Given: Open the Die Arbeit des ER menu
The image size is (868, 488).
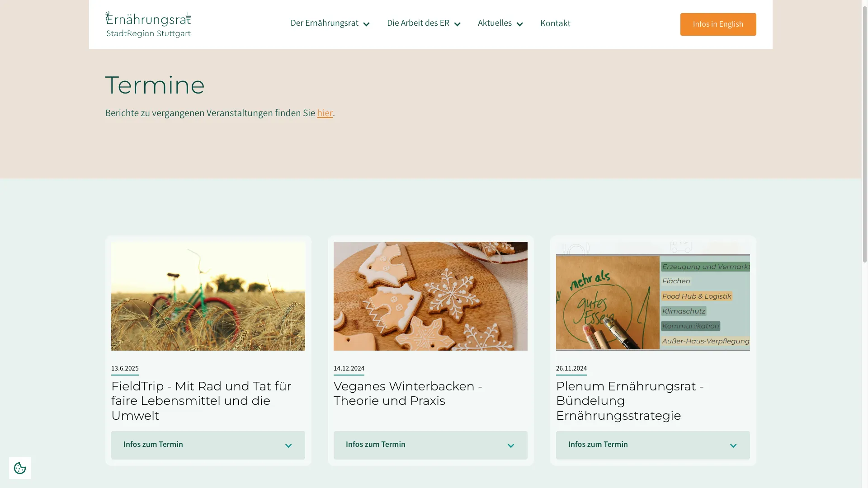Looking at the screenshot, I should pos(418,23).
